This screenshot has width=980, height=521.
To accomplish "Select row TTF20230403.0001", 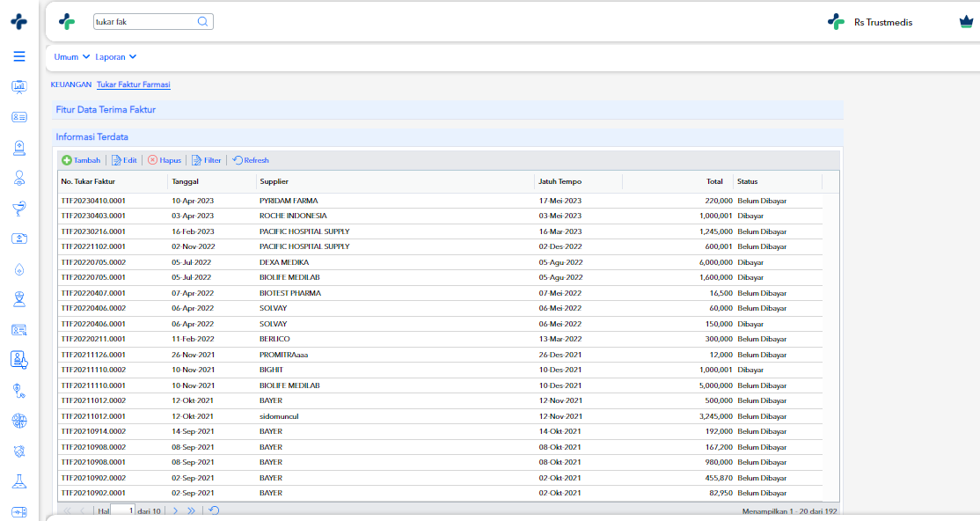I will click(440, 216).
